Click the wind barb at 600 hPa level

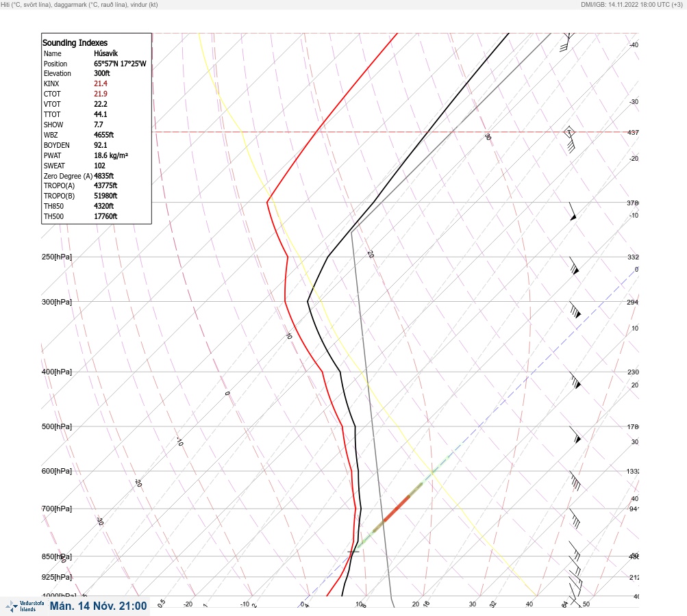click(575, 480)
